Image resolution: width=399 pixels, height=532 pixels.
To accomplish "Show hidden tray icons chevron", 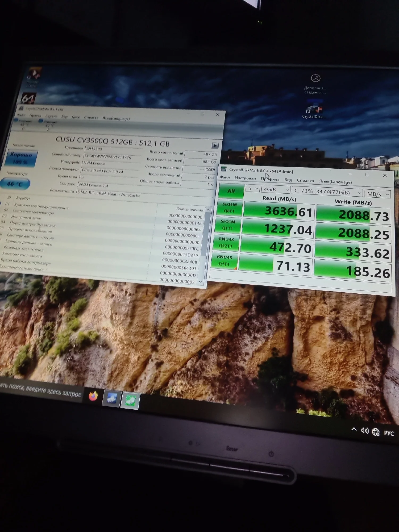I will pyautogui.click(x=354, y=429).
